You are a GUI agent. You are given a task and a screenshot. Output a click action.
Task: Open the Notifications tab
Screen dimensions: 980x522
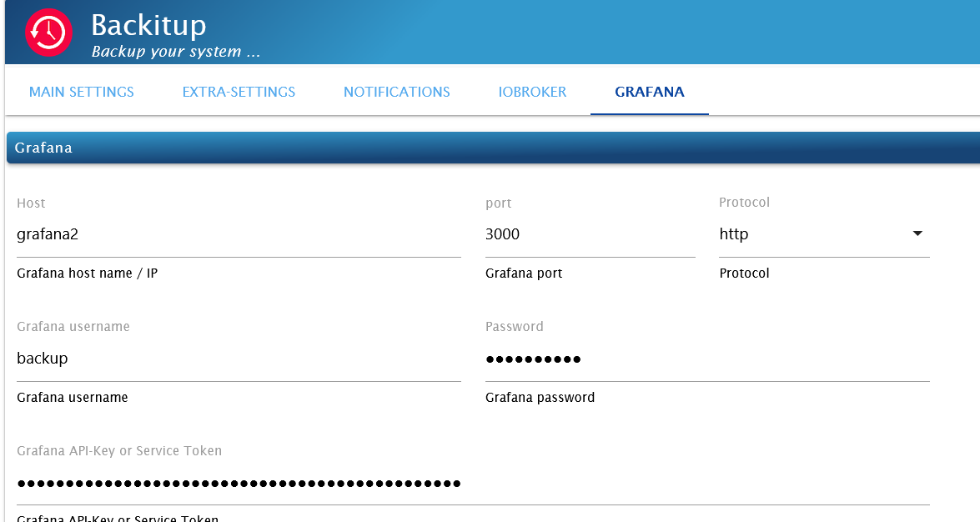pos(397,92)
